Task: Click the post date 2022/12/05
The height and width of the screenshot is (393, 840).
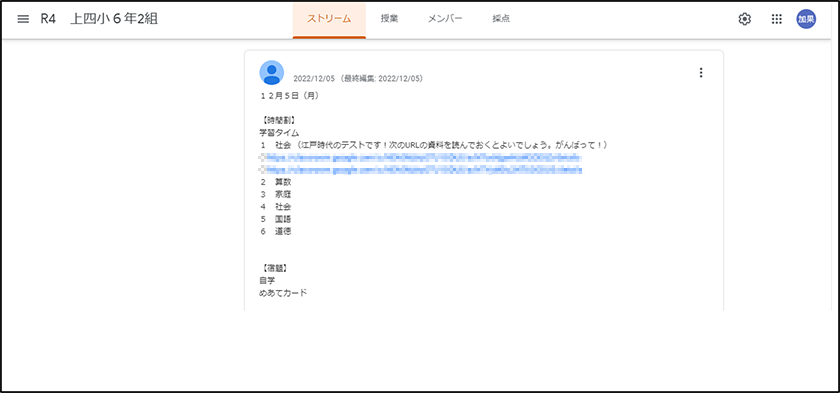Action: (314, 79)
